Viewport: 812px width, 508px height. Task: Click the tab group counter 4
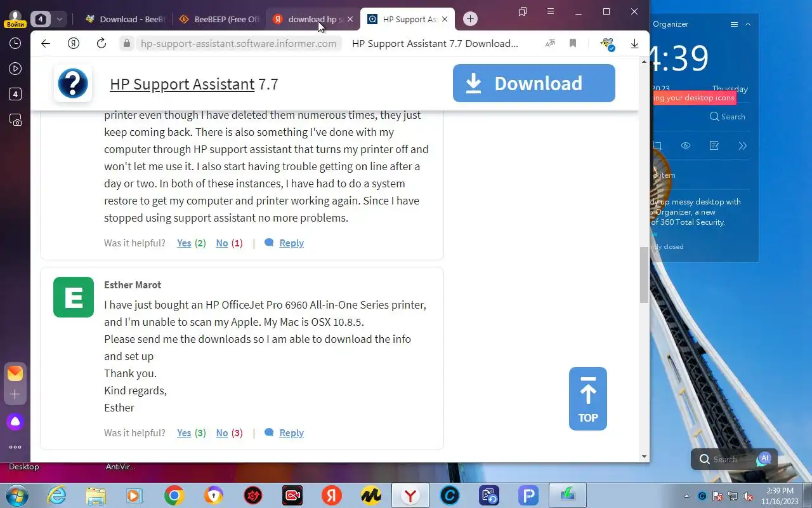[41, 19]
